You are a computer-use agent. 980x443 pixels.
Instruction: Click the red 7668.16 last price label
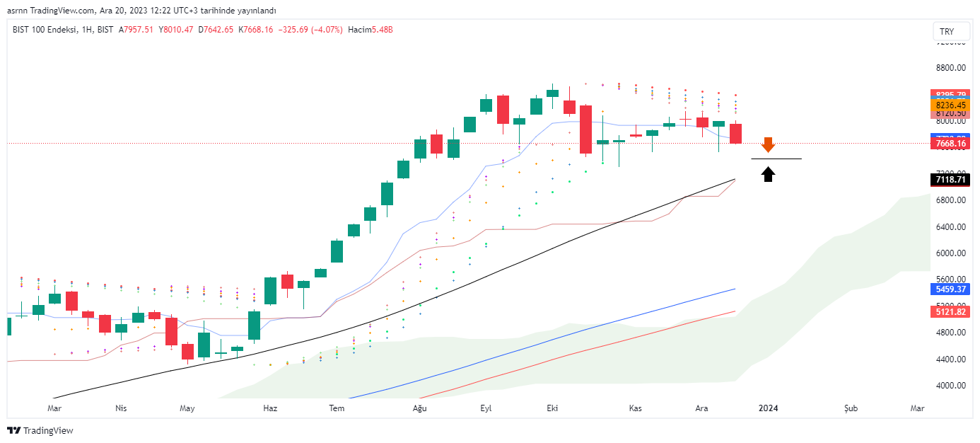pos(950,144)
